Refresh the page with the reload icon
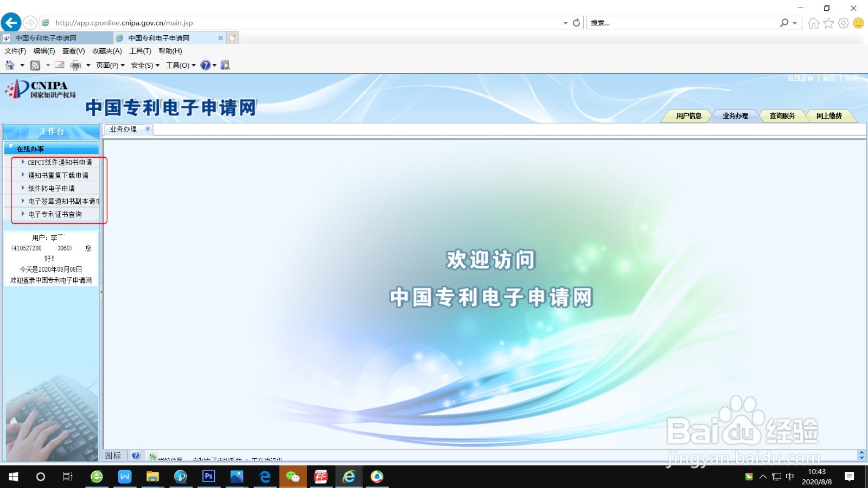 [x=576, y=23]
